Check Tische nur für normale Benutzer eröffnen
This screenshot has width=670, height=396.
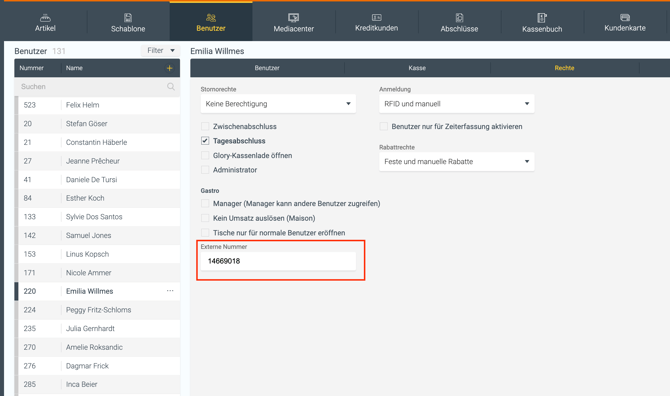tap(205, 233)
